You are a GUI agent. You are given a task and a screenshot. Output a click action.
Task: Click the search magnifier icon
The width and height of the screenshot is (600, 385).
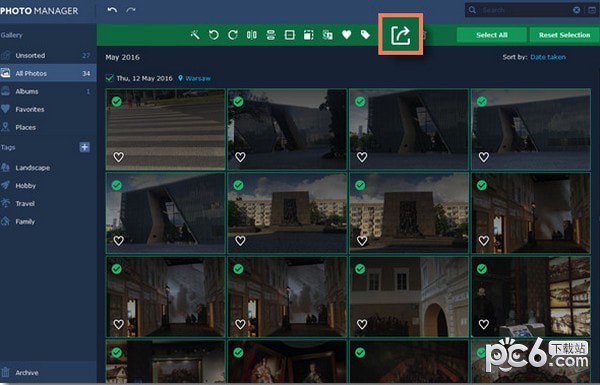(x=473, y=10)
